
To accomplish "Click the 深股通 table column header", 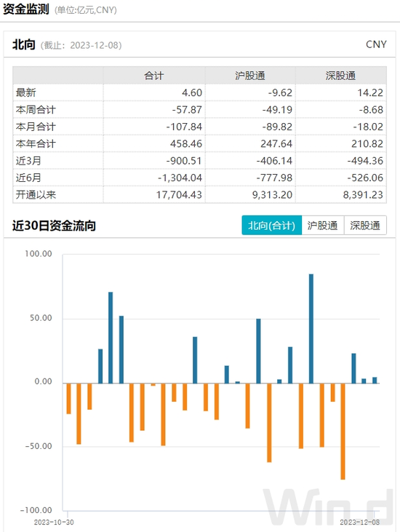I will (340, 76).
